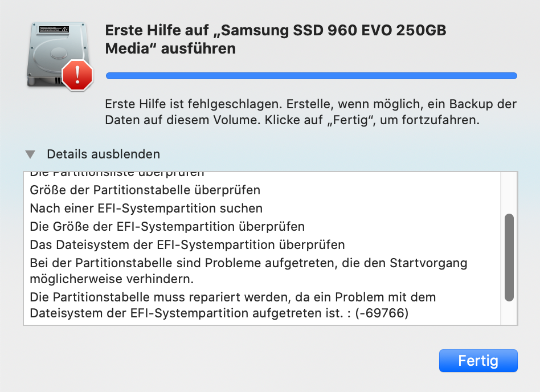The image size is (540, 392).
Task: Click the blue First Aid progress bar
Action: click(311, 76)
